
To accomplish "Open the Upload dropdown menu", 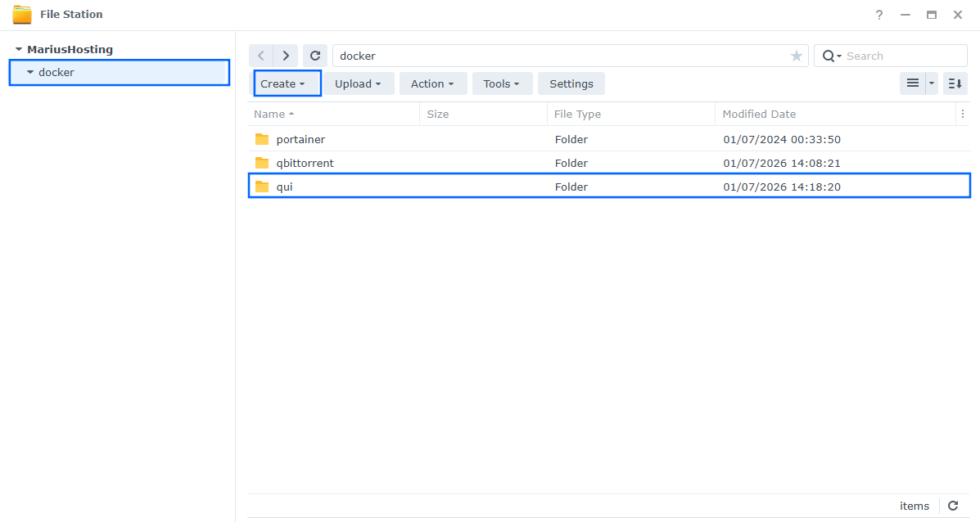I will pos(359,83).
